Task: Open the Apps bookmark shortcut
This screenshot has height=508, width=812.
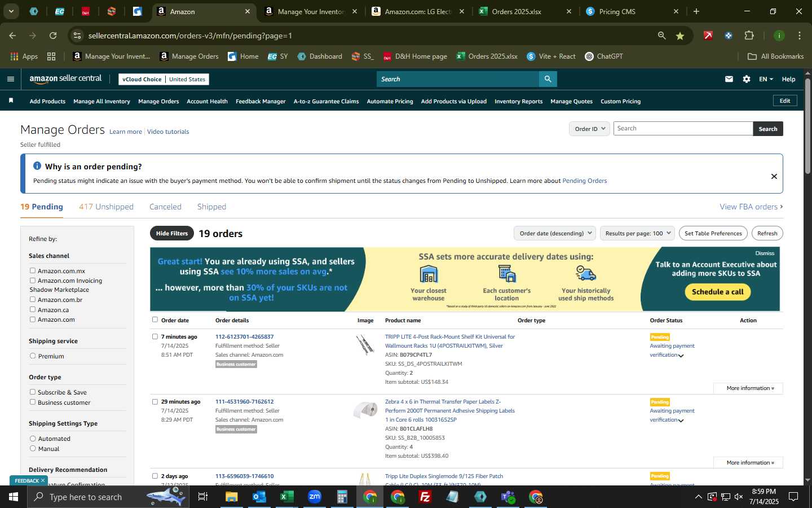Action: pyautogui.click(x=24, y=56)
